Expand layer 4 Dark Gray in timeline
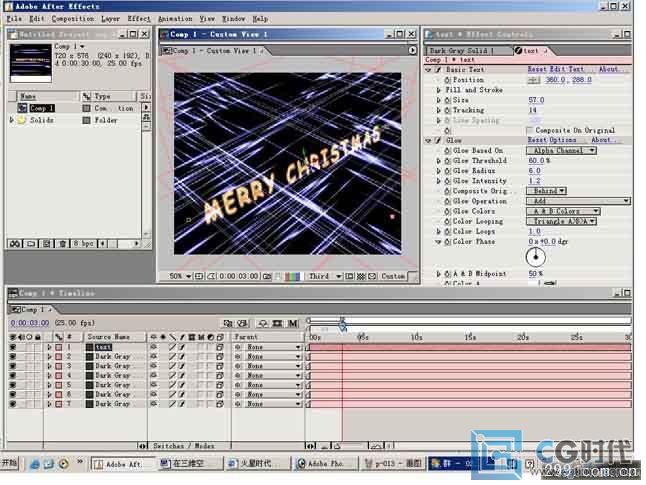Screen dimensions: 646x485 point(49,376)
